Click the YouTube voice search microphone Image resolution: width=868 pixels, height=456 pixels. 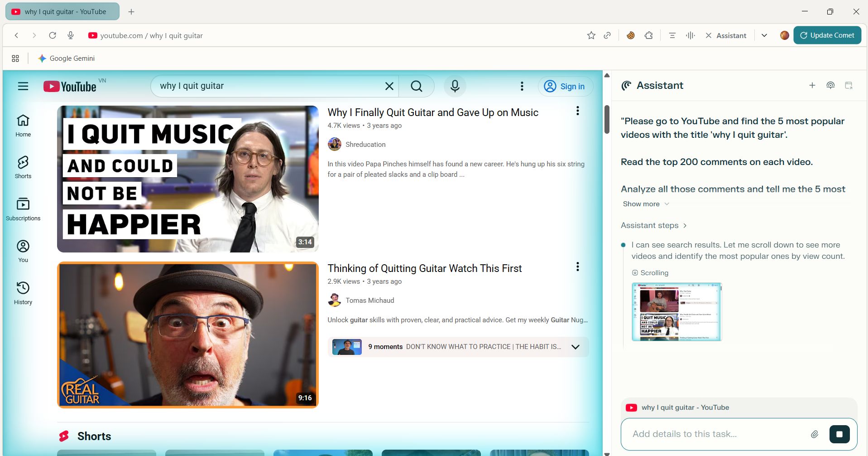tap(455, 86)
